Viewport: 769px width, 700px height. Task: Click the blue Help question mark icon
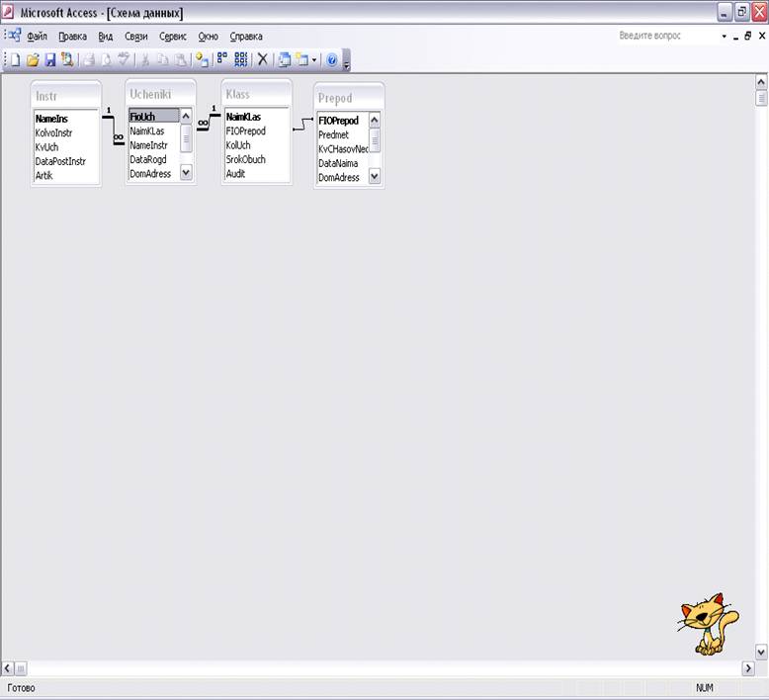(331, 60)
